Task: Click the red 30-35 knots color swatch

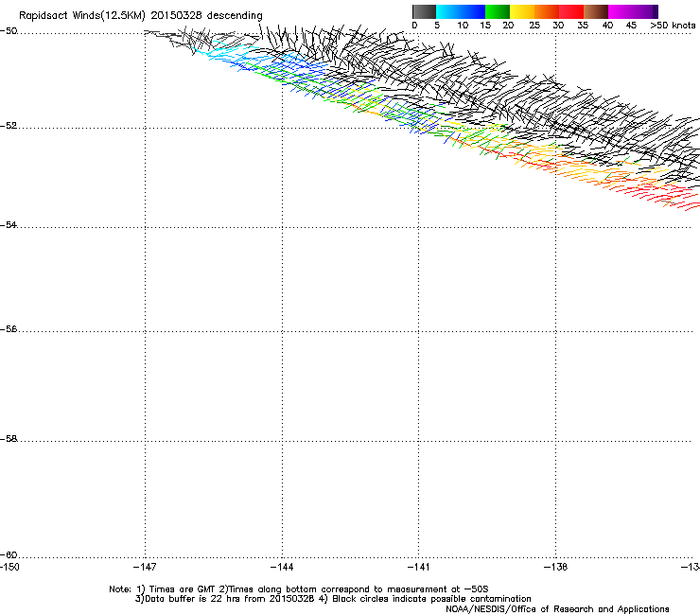Action: (571, 11)
